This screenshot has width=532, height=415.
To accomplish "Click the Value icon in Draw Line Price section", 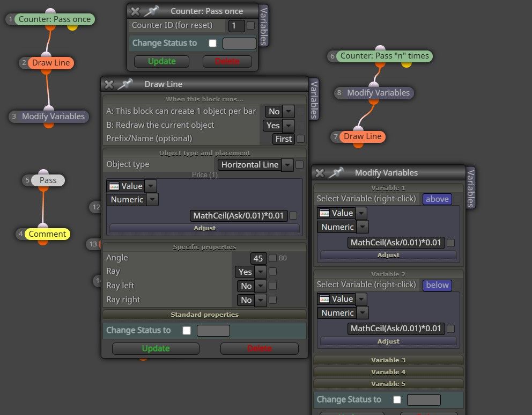I will [114, 186].
